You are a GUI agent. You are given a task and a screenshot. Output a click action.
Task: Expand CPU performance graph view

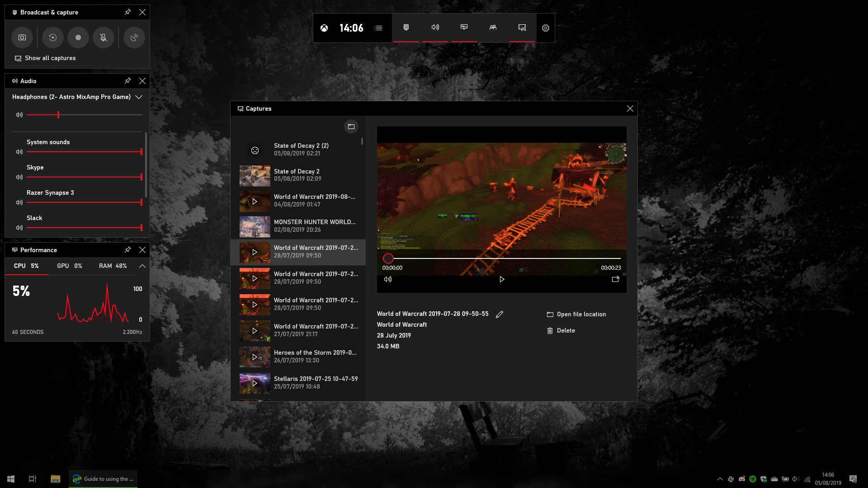click(142, 266)
